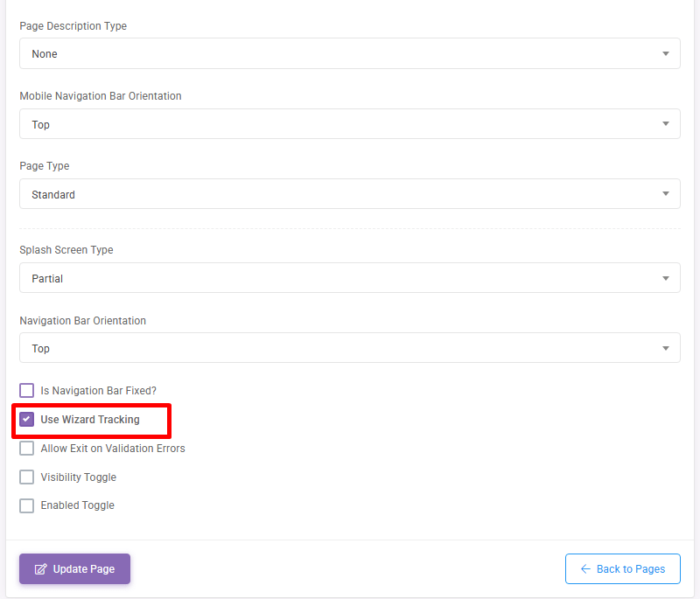This screenshot has width=700, height=599.
Task: Tick the Enabled Toggle checkbox
Action: 27,505
